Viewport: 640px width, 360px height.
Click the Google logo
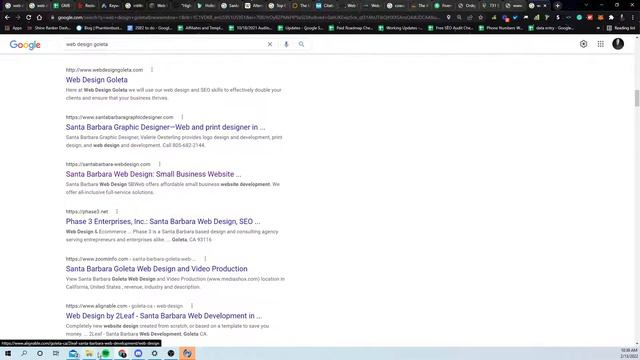tap(25, 44)
